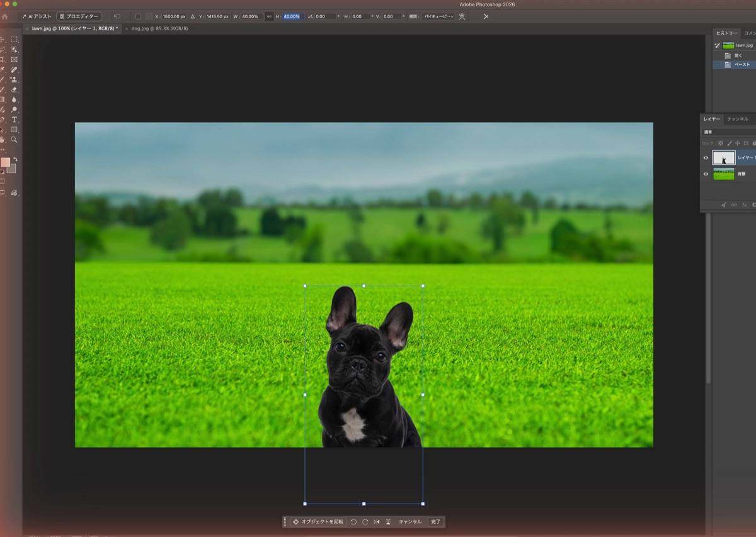This screenshot has width=756, height=537.
Task: Select the Rectangle shape tool
Action: [x=14, y=130]
